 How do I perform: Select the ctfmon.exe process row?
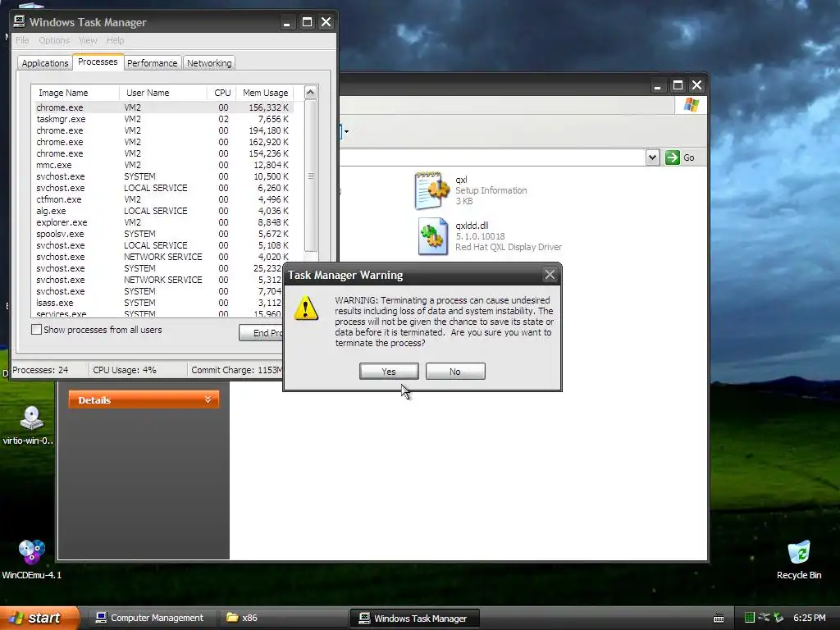162,199
